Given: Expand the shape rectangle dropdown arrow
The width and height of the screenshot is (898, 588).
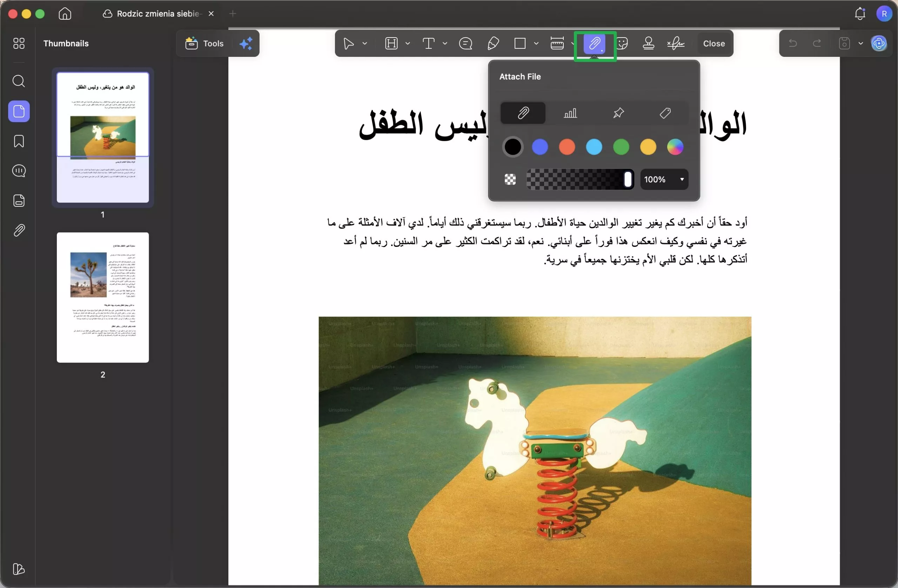Looking at the screenshot, I should [x=536, y=44].
